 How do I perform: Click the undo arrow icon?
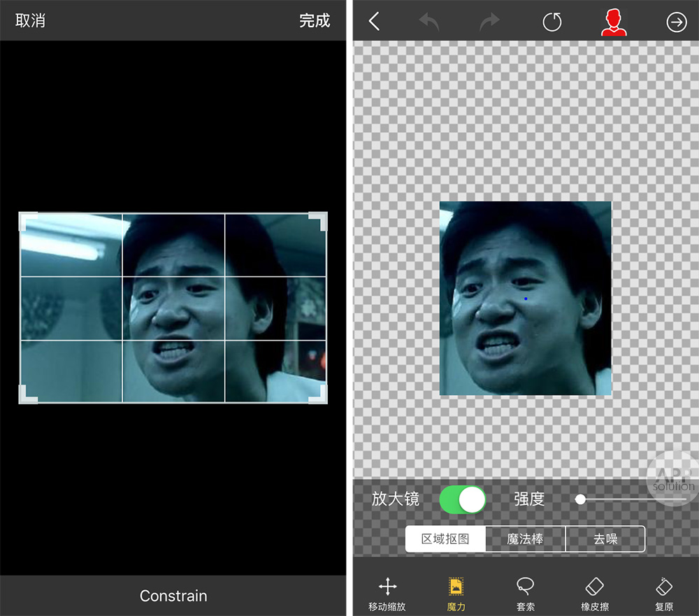tap(429, 22)
